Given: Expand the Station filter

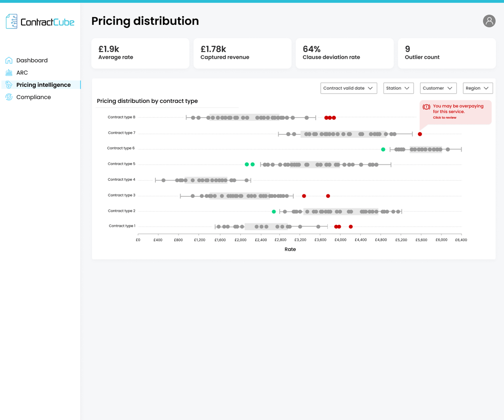Looking at the screenshot, I should (x=398, y=88).
